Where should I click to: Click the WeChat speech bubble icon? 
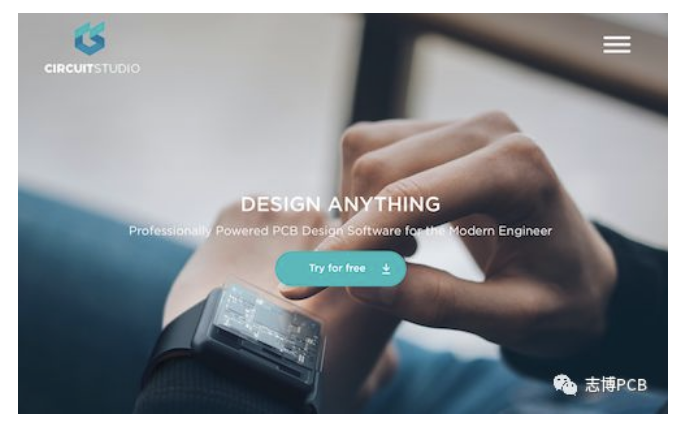[x=565, y=385]
